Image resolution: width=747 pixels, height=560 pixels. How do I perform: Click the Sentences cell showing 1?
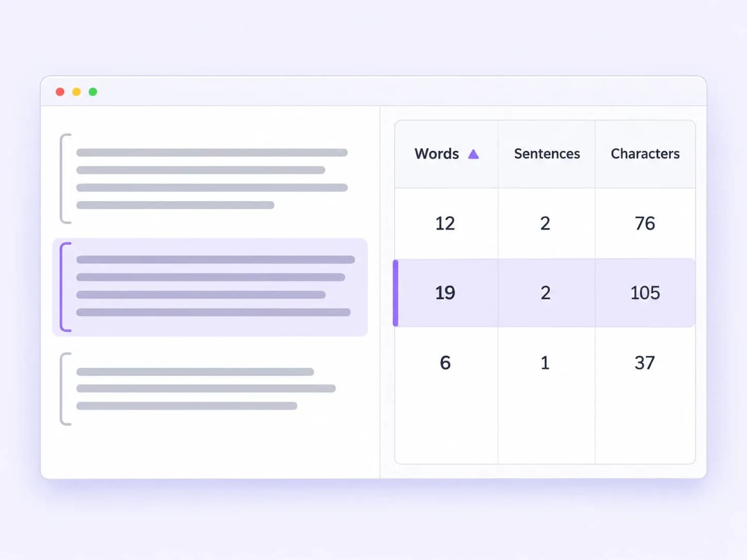(x=545, y=363)
